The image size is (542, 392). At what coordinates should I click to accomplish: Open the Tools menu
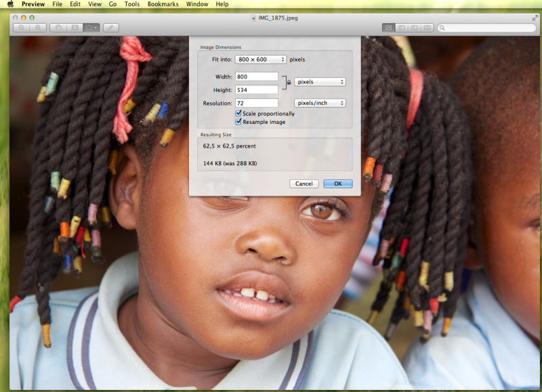[132, 4]
